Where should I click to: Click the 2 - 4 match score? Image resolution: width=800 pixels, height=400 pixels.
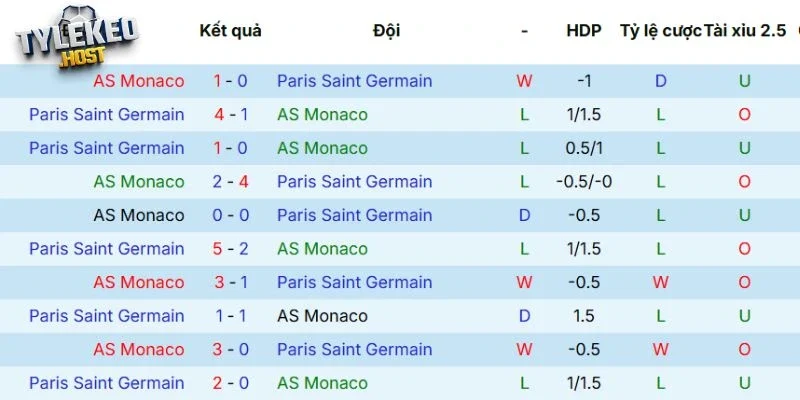coord(231,181)
